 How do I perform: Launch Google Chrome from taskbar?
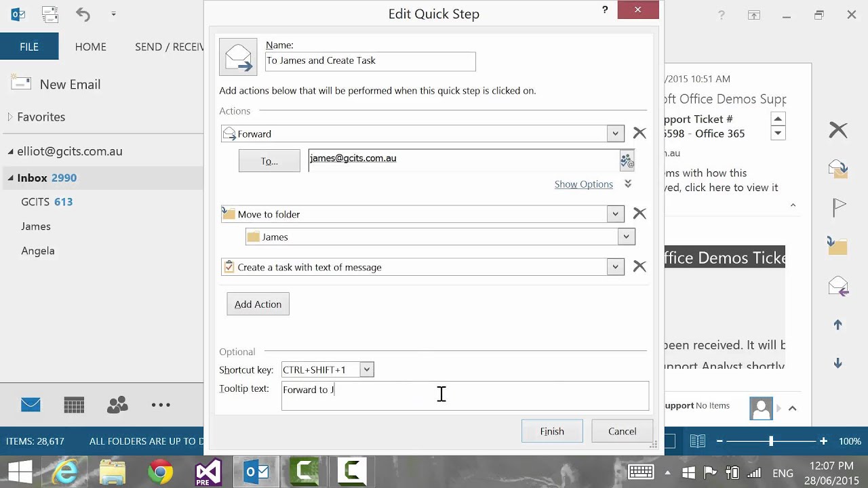point(161,472)
